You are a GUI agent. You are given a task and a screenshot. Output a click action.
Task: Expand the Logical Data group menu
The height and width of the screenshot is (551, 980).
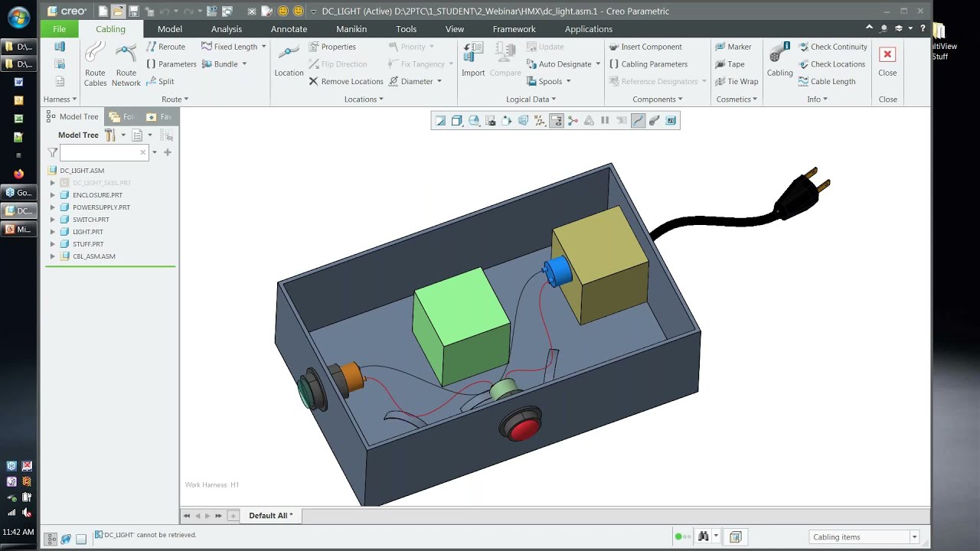pos(531,99)
